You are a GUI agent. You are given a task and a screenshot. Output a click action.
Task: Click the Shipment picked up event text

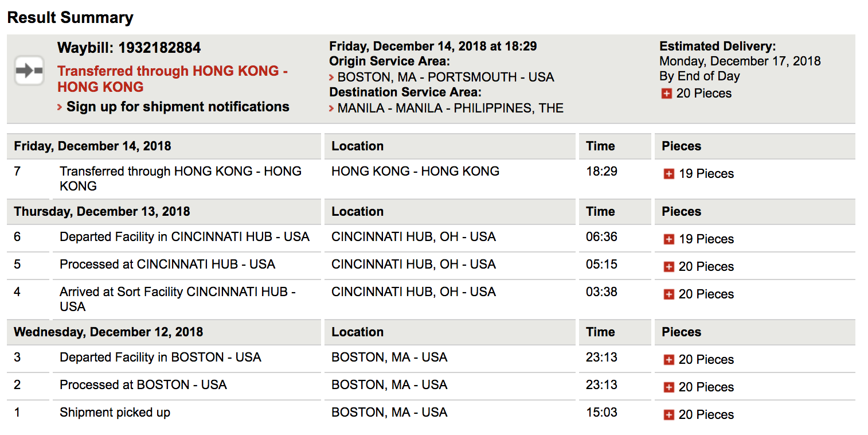(x=115, y=412)
